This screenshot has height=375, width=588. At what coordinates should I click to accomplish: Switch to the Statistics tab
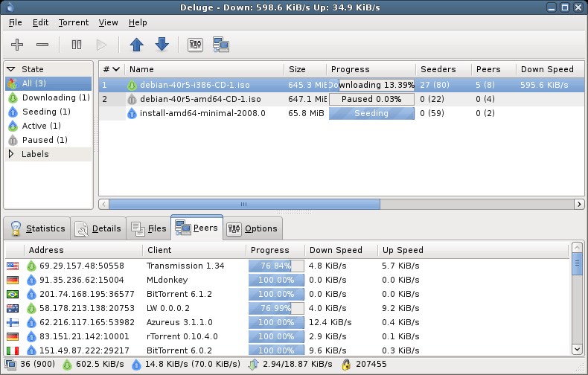[x=37, y=228]
